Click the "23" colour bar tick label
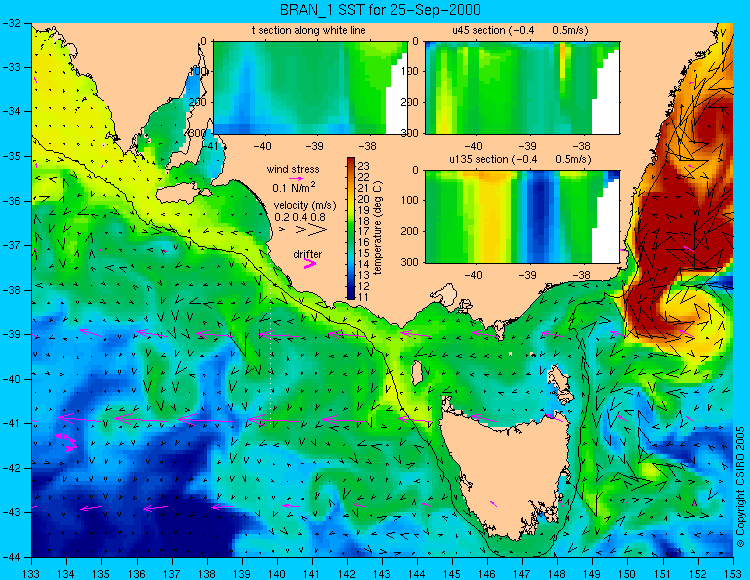 [364, 166]
